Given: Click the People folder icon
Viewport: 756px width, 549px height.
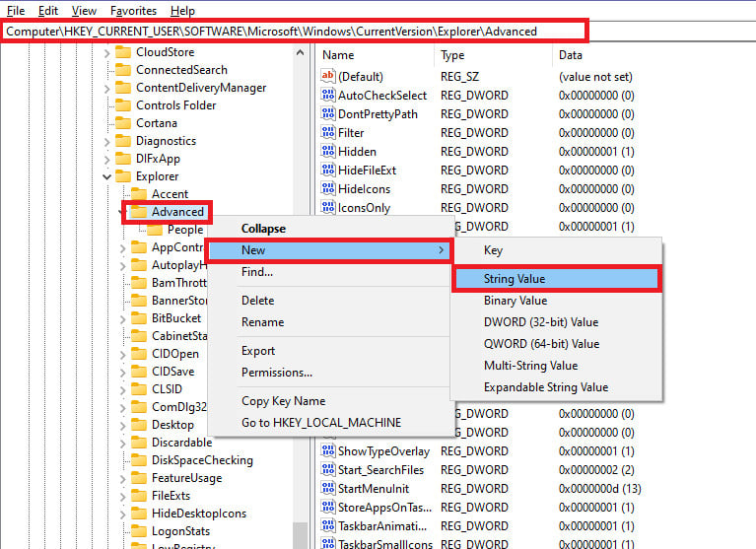Looking at the screenshot, I should pos(155,230).
